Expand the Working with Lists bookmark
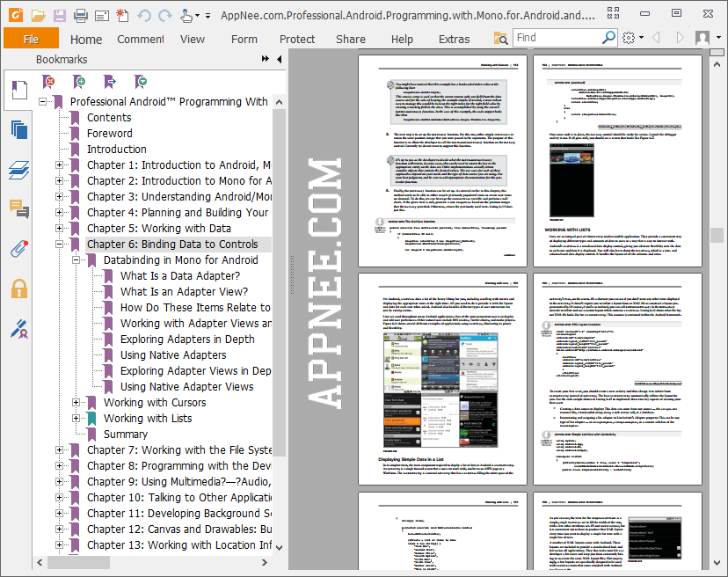 76,418
